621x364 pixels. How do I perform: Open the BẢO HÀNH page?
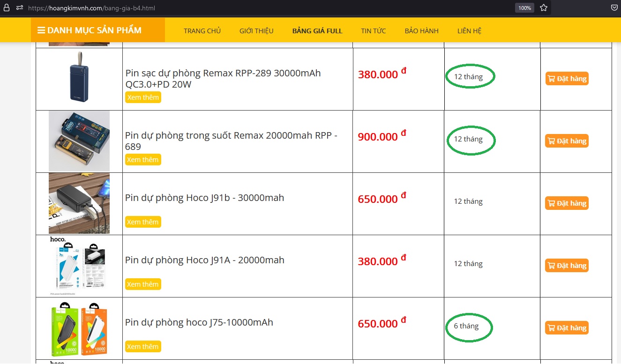pos(422,31)
